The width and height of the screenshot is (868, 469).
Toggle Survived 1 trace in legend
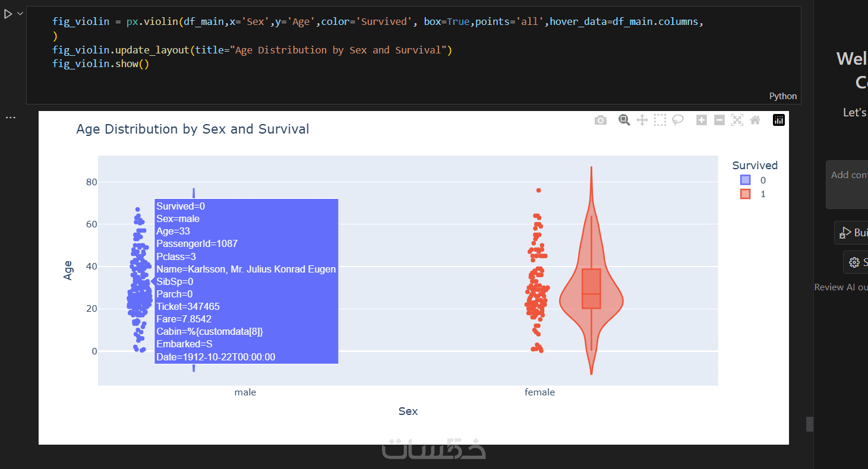tap(746, 194)
